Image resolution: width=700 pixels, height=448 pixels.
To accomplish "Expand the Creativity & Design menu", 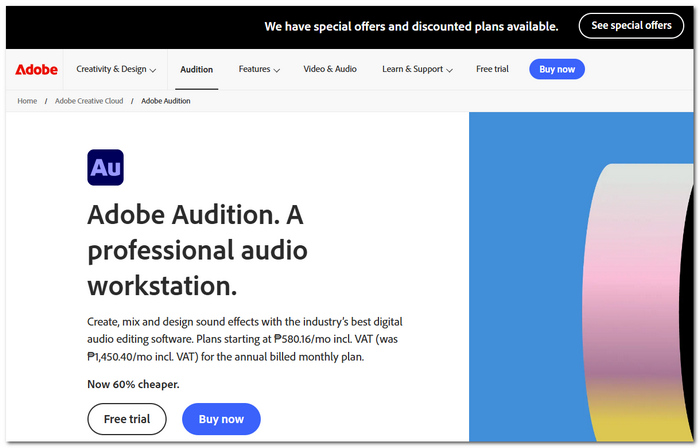I will tap(116, 69).
